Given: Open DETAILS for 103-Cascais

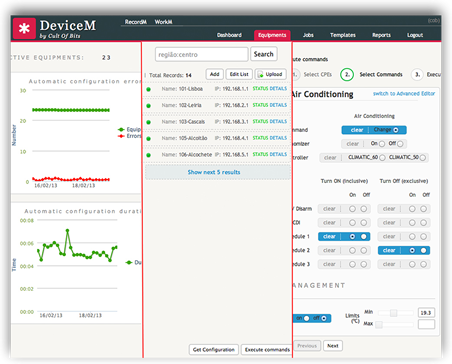Looking at the screenshot, I should (x=278, y=121).
